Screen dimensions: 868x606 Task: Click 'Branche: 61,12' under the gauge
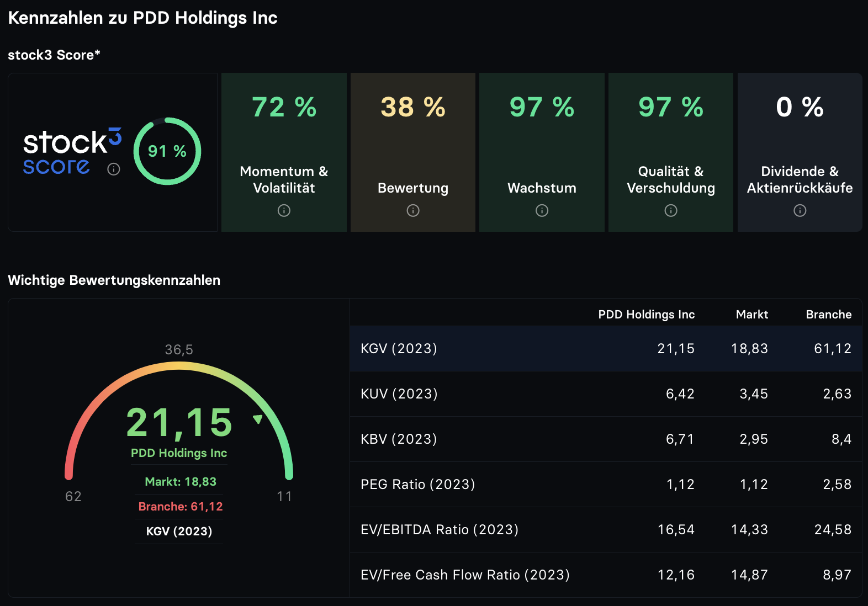pos(181,507)
